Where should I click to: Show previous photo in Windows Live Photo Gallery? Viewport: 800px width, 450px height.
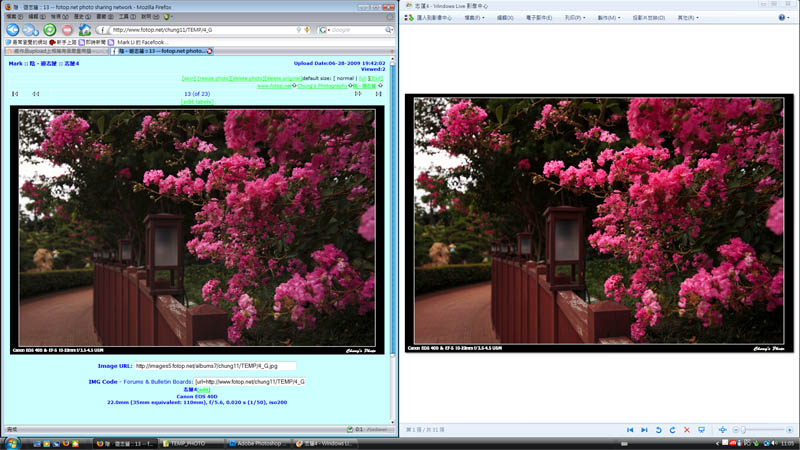(x=630, y=430)
